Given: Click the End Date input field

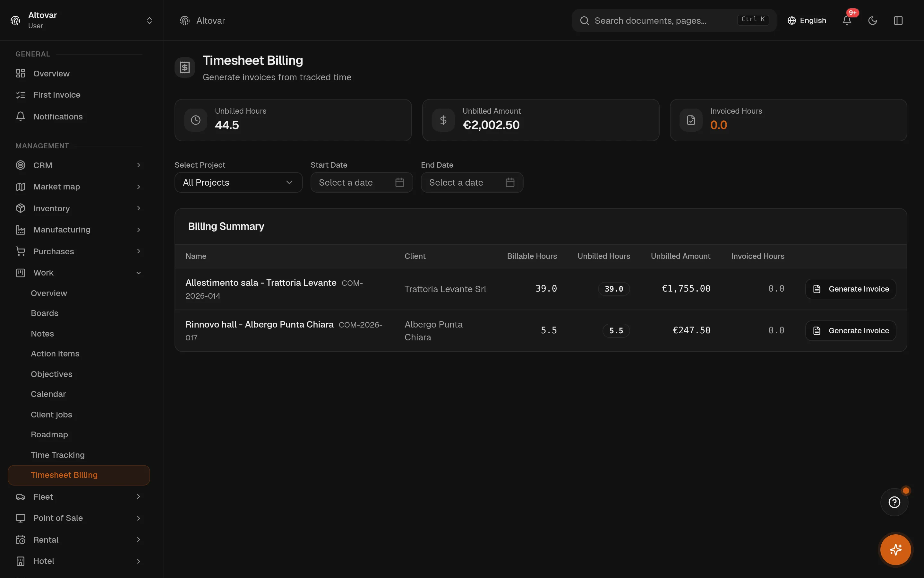Looking at the screenshot, I should (472, 182).
